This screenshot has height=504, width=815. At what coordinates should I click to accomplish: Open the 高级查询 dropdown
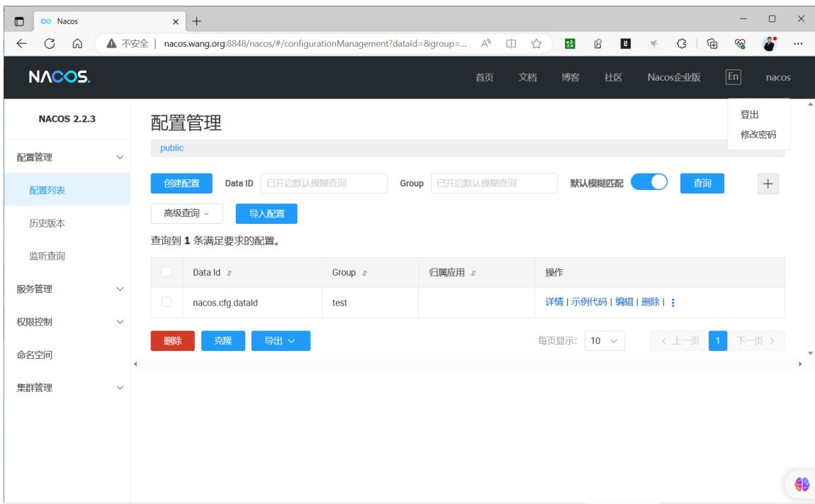[x=186, y=213]
